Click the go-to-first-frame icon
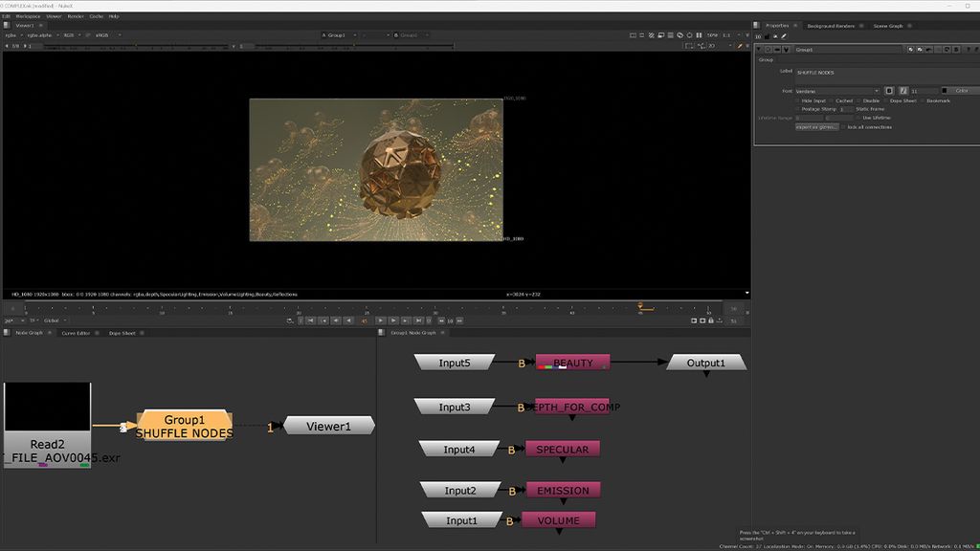The height and width of the screenshot is (551, 980). [311, 320]
